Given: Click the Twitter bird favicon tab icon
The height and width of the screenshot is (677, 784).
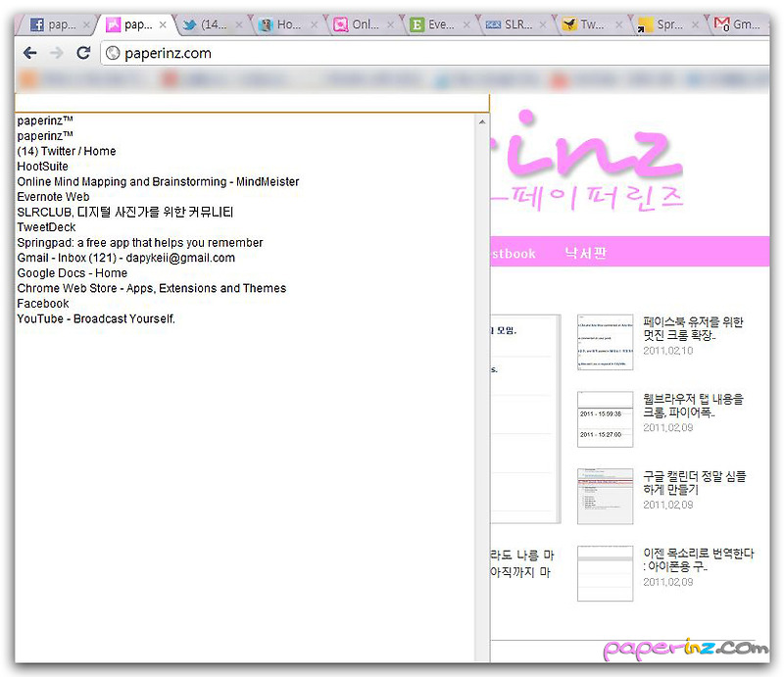Looking at the screenshot, I should click(x=189, y=24).
